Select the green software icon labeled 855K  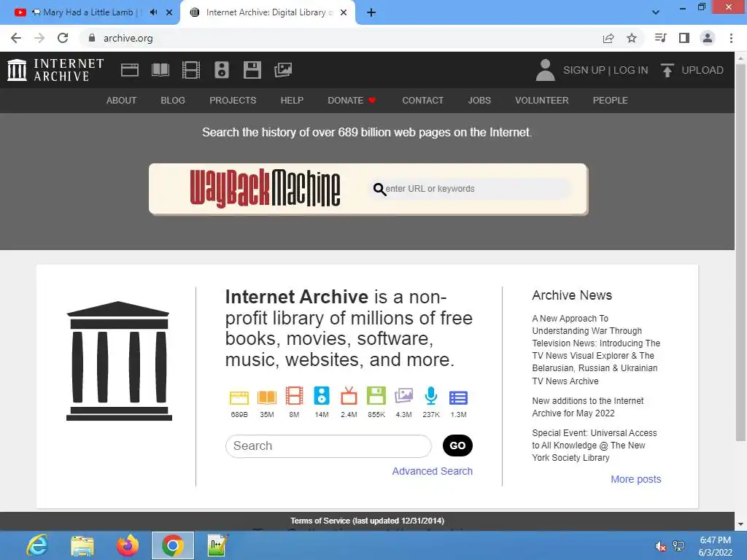(376, 396)
